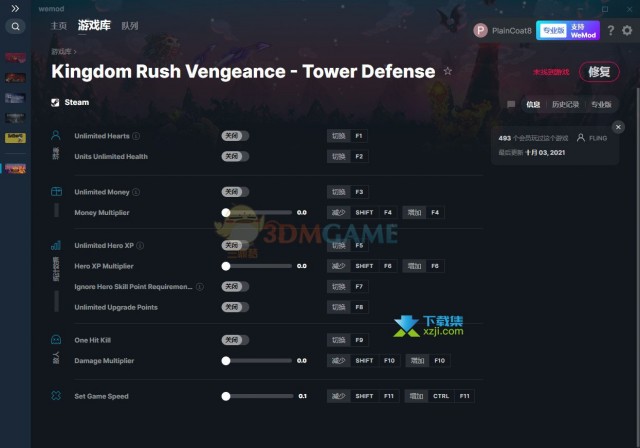Toggle Unlimited Hearts on
Screen dimensions: 640x448
[235, 136]
